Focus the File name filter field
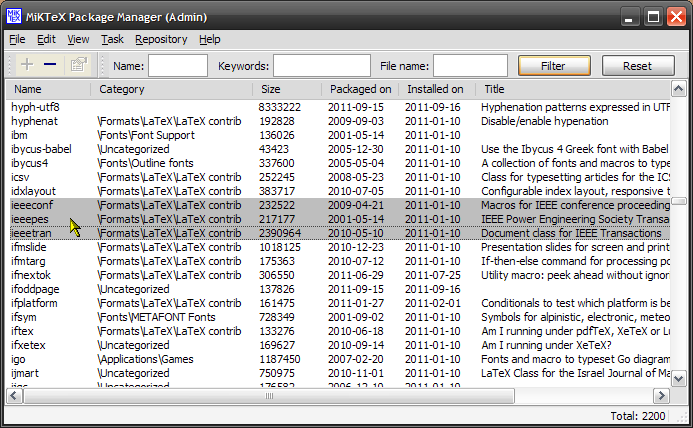Screen dimensions: 693x428 pyautogui.click(x=470, y=66)
